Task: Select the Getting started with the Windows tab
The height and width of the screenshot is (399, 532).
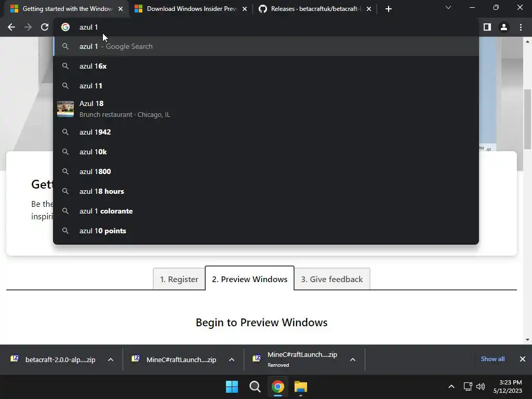Action: 67,9
